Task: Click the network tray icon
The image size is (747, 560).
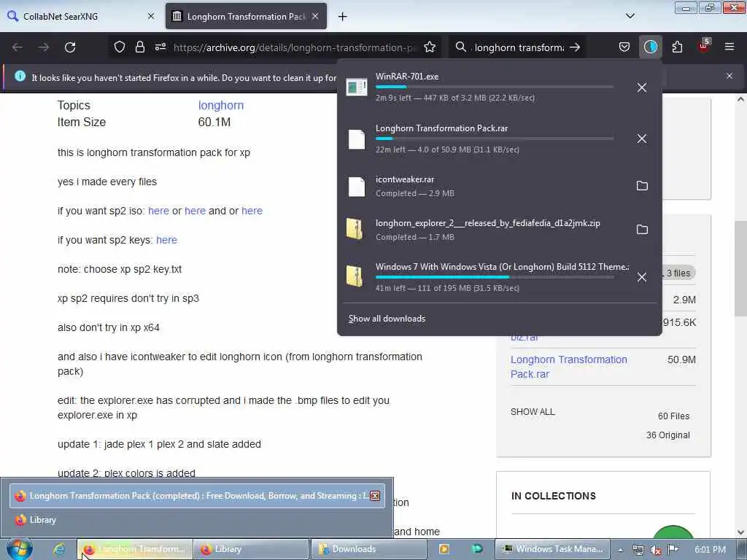Action: tap(638, 550)
